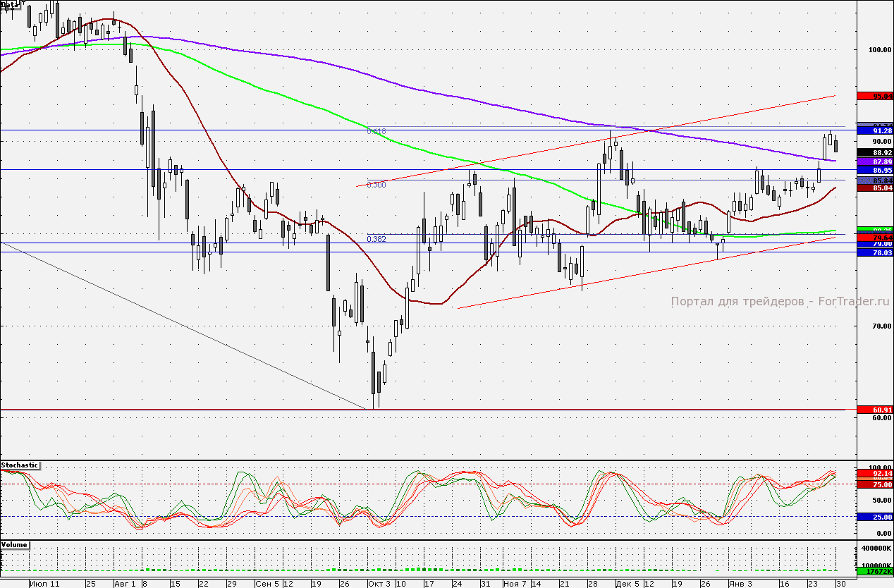The image size is (894, 588).
Task: Click the Data panel label
Action: [9, 5]
